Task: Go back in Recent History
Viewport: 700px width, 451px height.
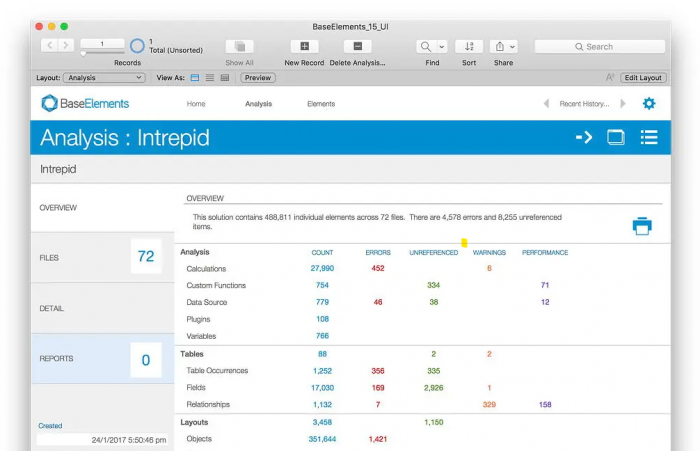Action: click(546, 104)
